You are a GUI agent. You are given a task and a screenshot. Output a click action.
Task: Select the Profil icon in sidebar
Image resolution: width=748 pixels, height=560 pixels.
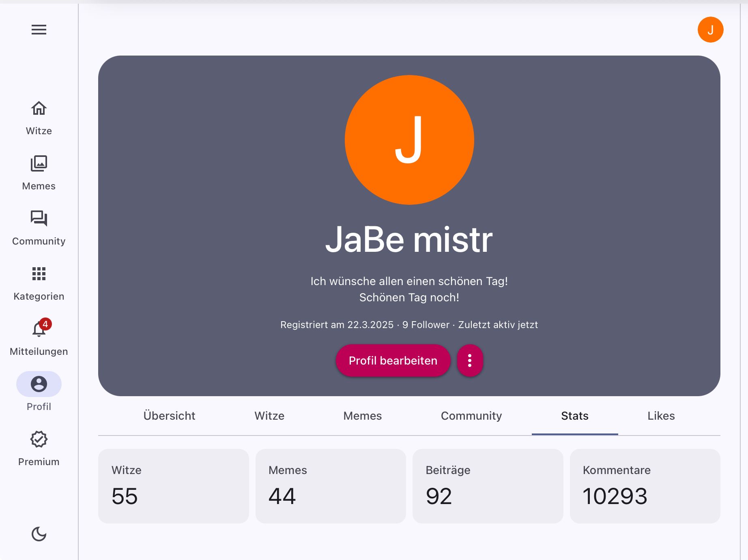39,384
